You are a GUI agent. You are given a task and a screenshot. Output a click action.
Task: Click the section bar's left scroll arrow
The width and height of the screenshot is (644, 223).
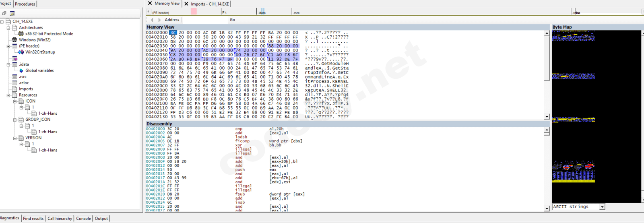click(x=149, y=12)
